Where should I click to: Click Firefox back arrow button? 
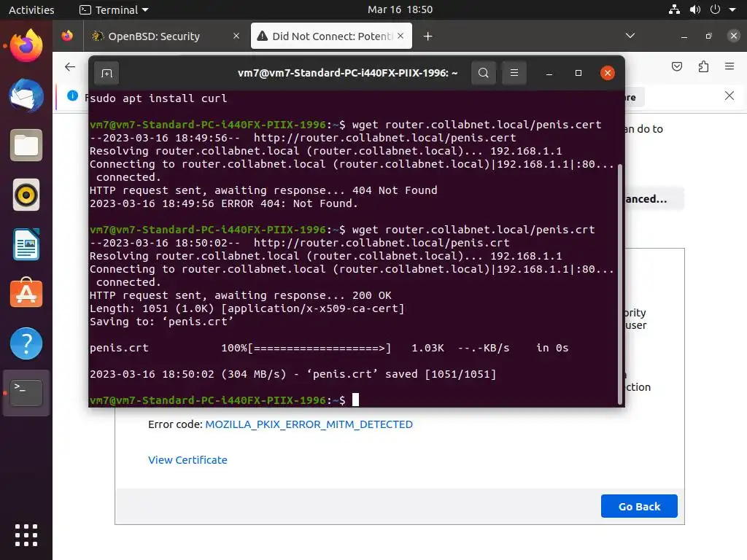tap(70, 66)
